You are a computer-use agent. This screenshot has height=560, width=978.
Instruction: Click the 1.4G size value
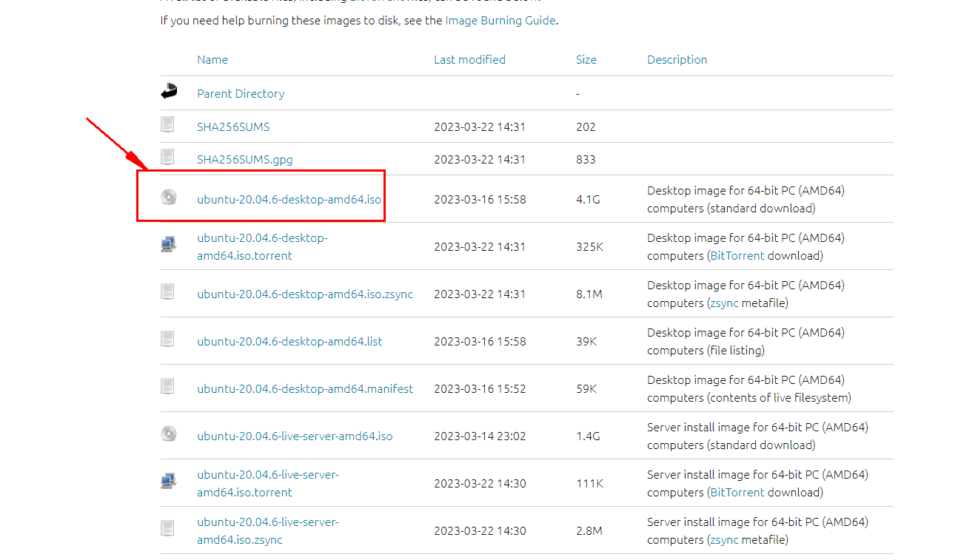coord(588,436)
